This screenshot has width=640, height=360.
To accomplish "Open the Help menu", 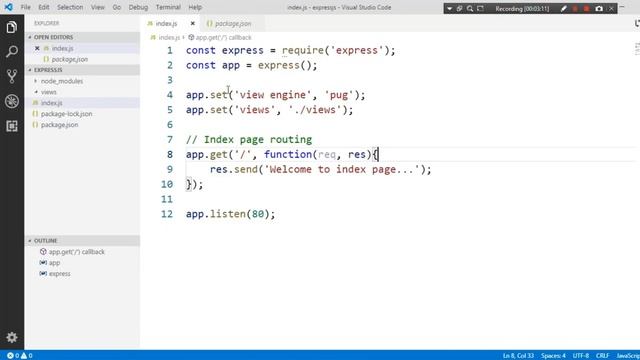I will [195, 7].
